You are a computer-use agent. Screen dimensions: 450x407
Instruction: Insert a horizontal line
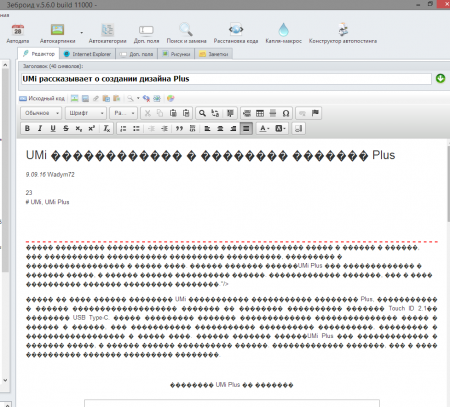[273, 113]
